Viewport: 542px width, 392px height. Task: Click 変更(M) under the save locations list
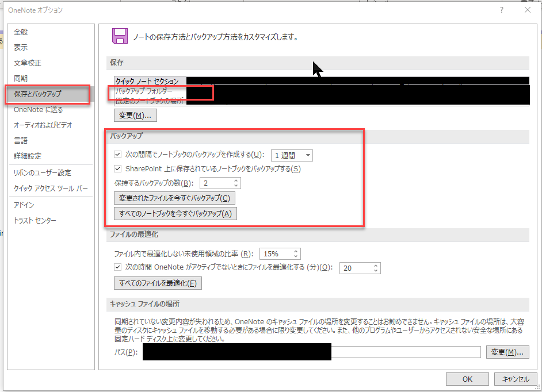coord(136,116)
